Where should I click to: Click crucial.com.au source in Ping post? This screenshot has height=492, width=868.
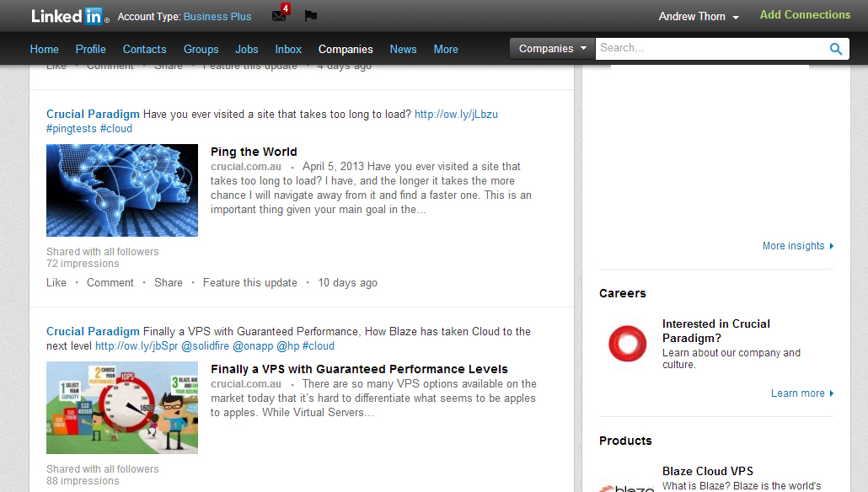click(246, 167)
